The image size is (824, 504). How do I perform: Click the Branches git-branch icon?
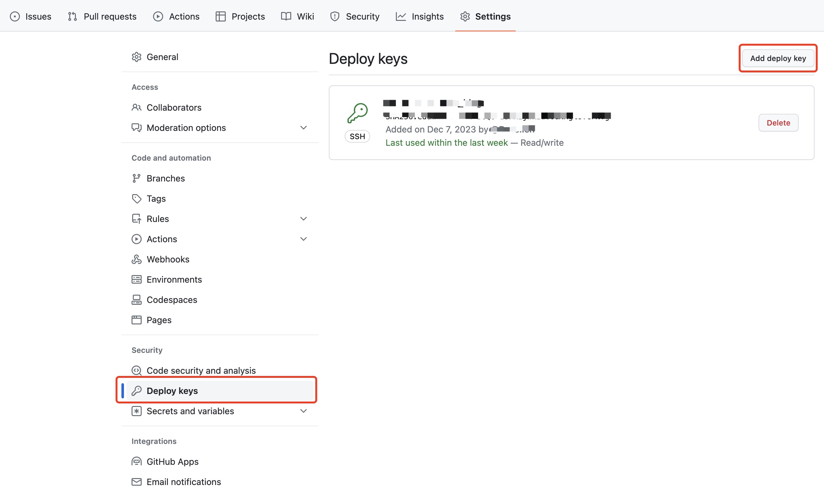(136, 178)
